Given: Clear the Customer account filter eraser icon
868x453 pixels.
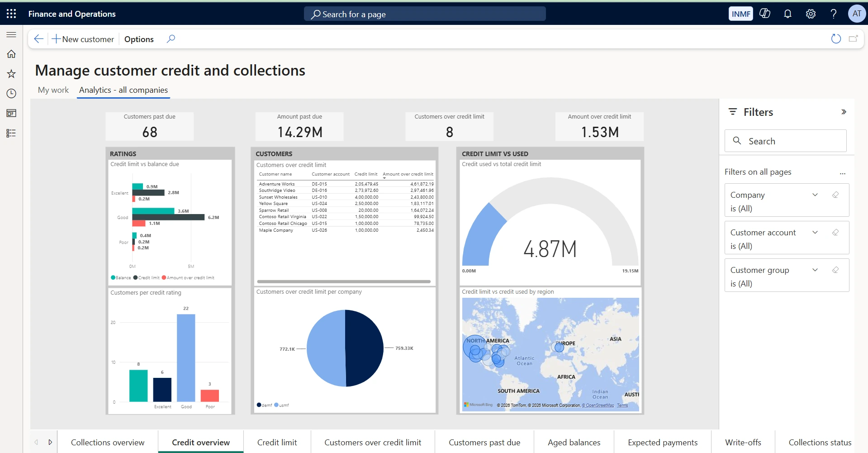Looking at the screenshot, I should tap(835, 232).
